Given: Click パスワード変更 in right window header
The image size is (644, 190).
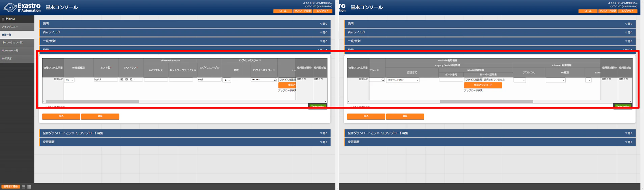Looking at the screenshot, I should coord(608,11).
